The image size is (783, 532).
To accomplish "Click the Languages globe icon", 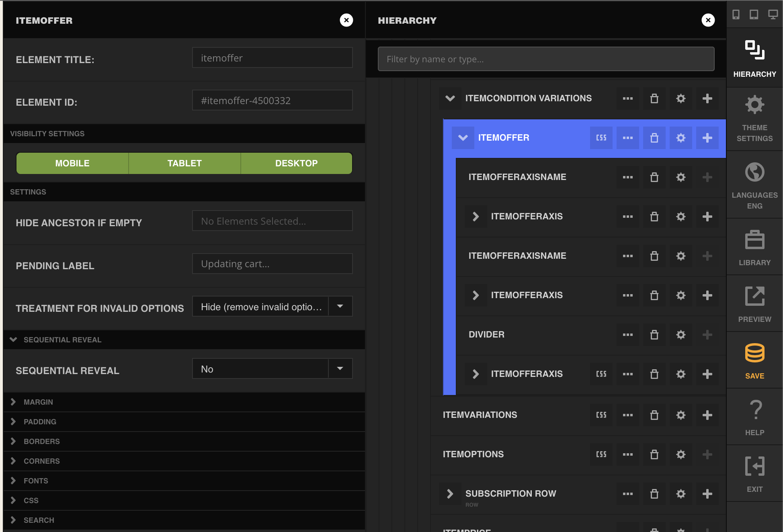I will tap(754, 172).
